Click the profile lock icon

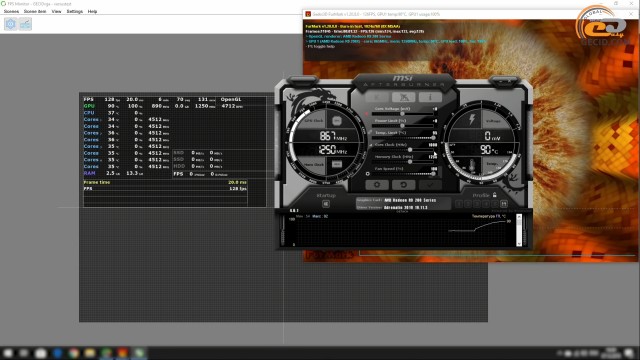(495, 195)
